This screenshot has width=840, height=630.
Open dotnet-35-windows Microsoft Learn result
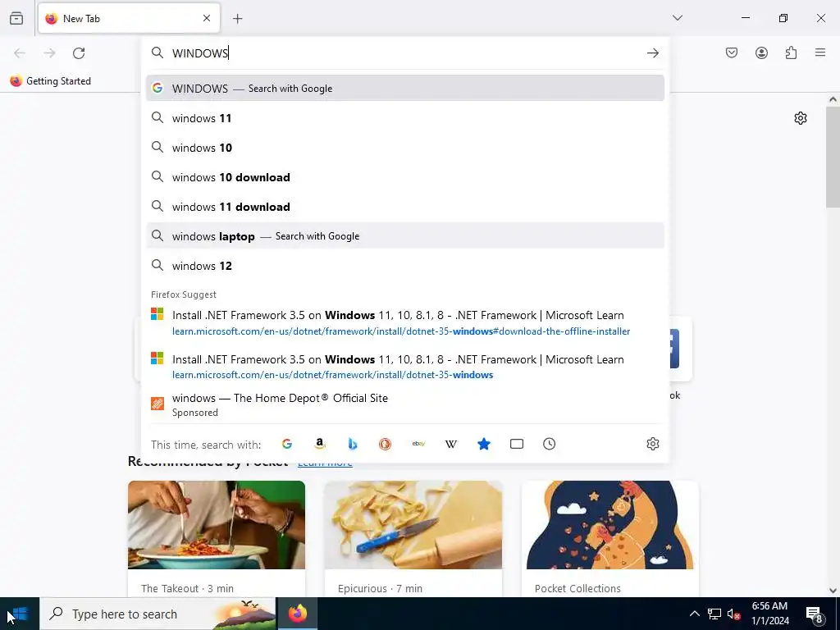[405, 367]
